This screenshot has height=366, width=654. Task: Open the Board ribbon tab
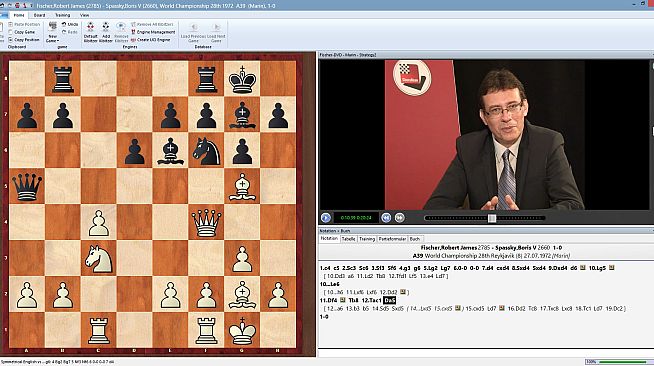[x=39, y=15]
